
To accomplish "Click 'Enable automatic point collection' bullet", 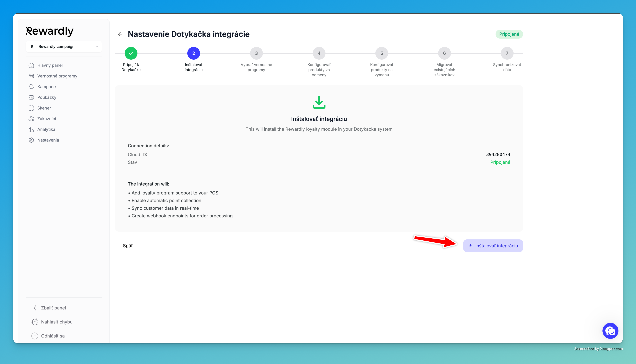I will point(164,200).
